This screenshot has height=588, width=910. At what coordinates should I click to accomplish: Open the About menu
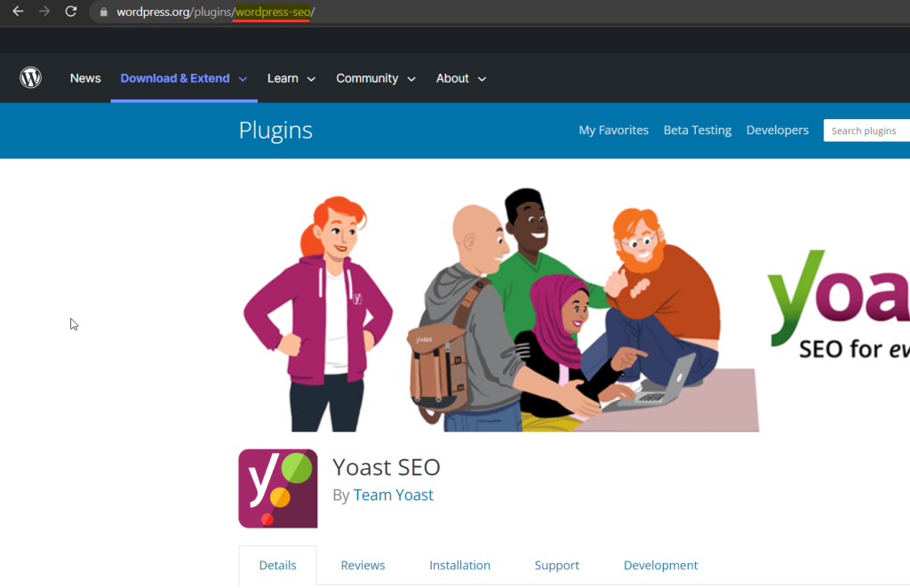(x=452, y=78)
